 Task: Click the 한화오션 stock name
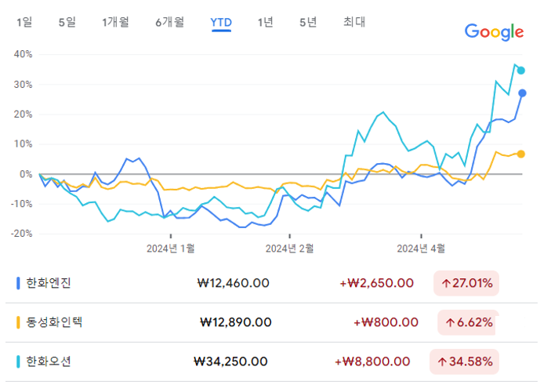[x=49, y=361]
